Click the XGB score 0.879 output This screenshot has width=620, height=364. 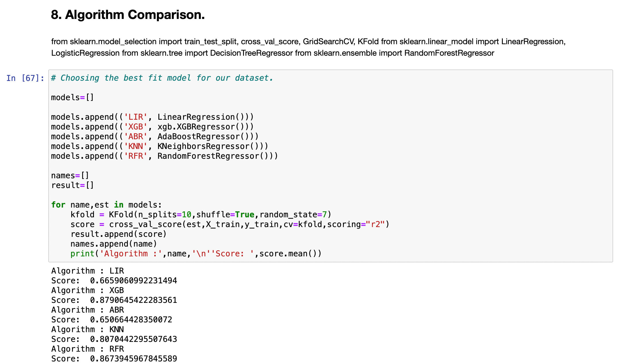point(133,300)
